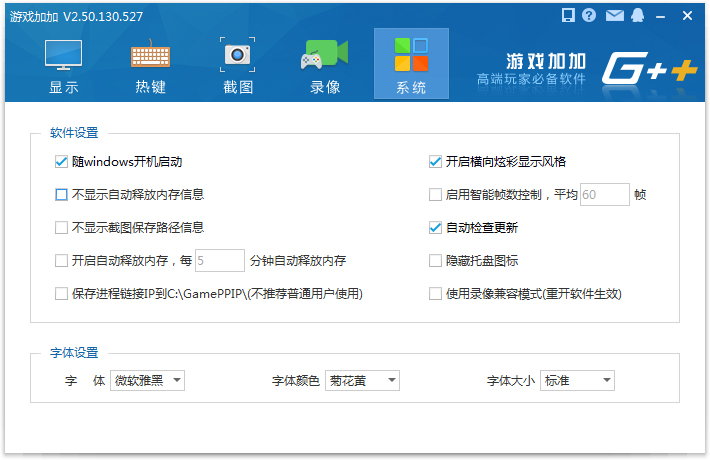Click the QQ penguin icon
The width and height of the screenshot is (710, 460).
[x=636, y=16]
